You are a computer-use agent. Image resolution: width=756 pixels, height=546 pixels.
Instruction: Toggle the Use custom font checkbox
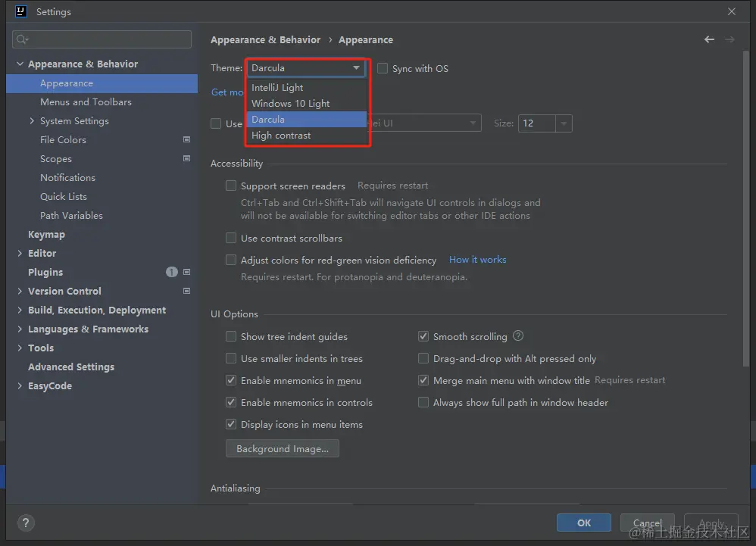coord(216,124)
